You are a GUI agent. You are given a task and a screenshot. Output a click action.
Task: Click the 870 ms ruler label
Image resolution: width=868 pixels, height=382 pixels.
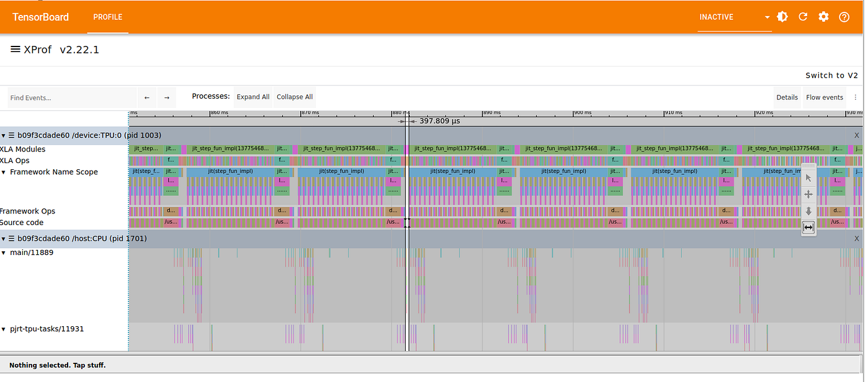[x=309, y=113]
